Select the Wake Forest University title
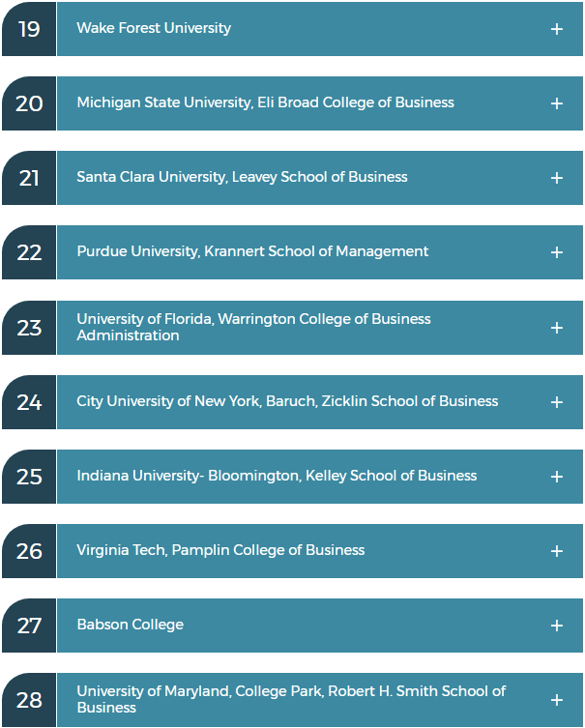The width and height of the screenshot is (585, 728). 154,28
